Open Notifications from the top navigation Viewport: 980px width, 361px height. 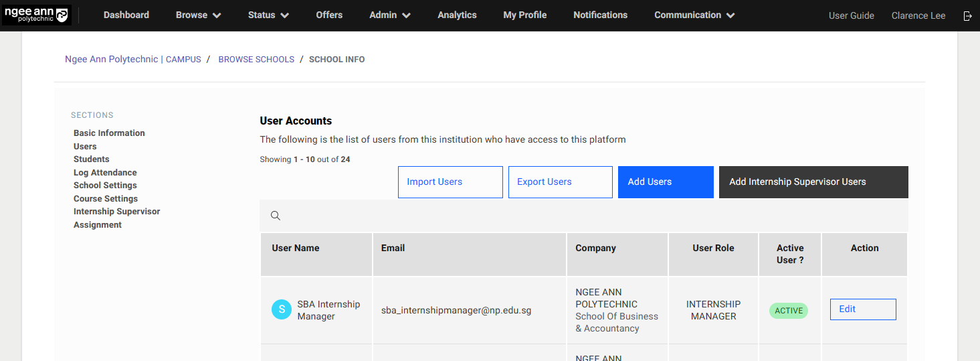(600, 15)
